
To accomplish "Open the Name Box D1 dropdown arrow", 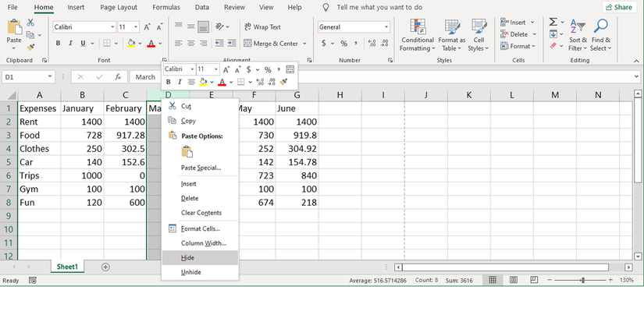I will (50, 76).
